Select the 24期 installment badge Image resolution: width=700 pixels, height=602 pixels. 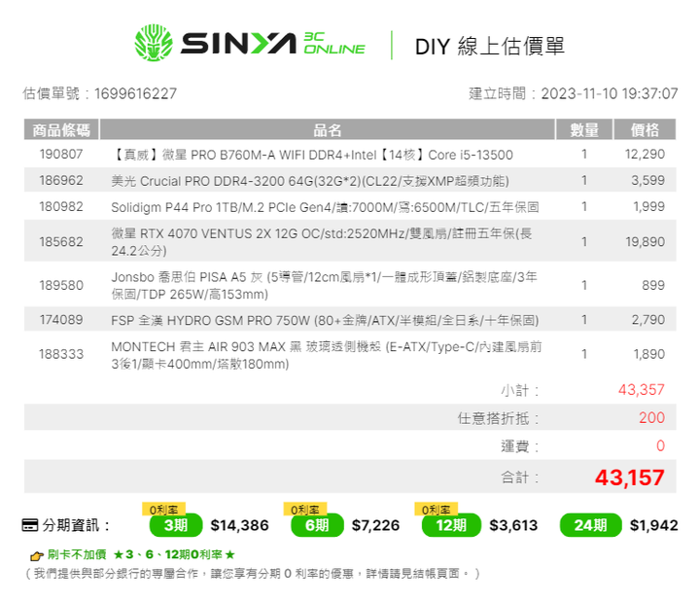591,525
